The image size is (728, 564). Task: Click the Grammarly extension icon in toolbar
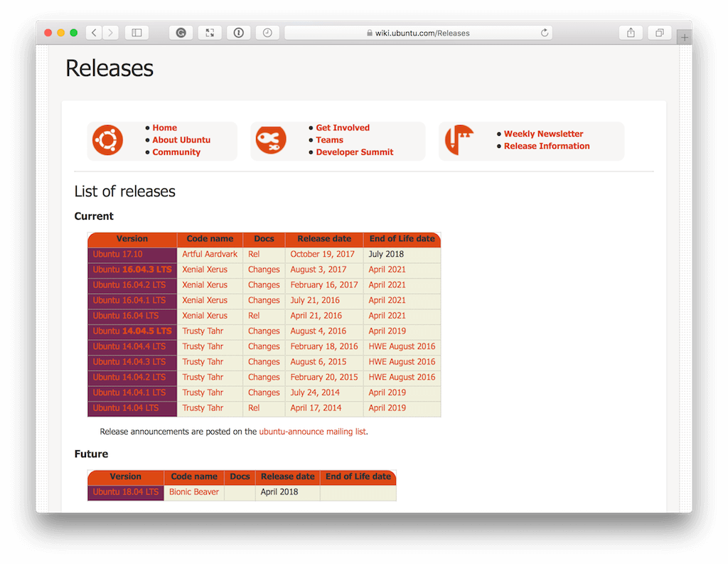[181, 33]
